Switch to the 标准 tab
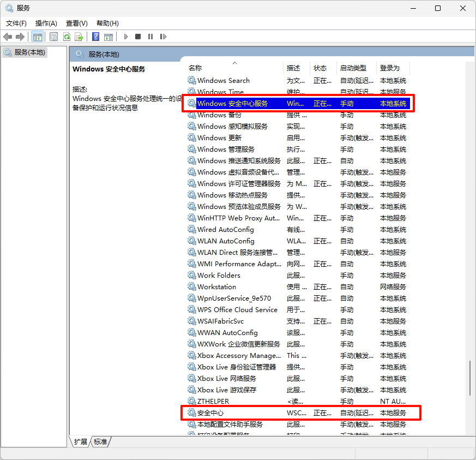Screen dimensions: 476x460 tap(100, 442)
